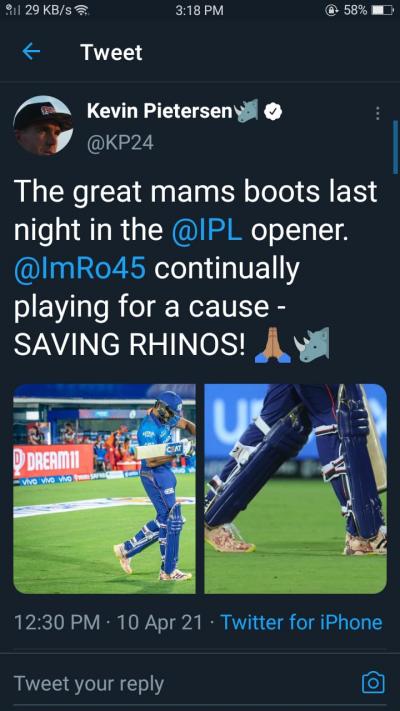Screen dimensions: 400x711
Task: Open left photo of batsman walking
Action: (x=104, y=489)
